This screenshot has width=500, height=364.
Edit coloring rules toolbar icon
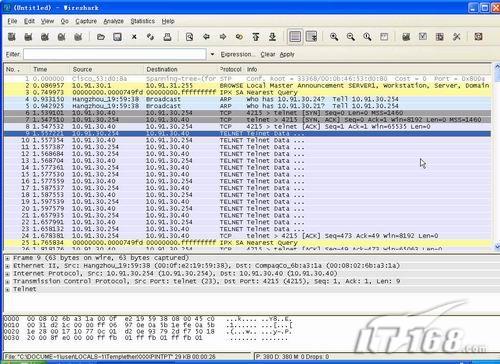(440, 37)
